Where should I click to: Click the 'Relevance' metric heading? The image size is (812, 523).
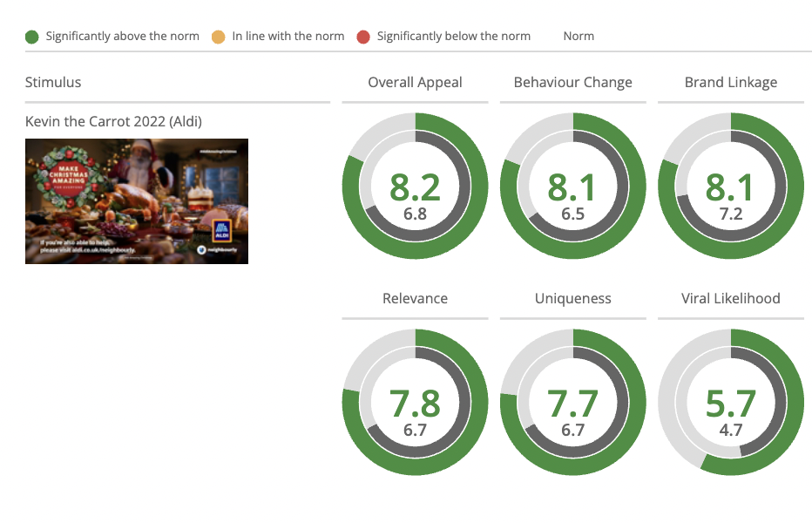point(415,299)
